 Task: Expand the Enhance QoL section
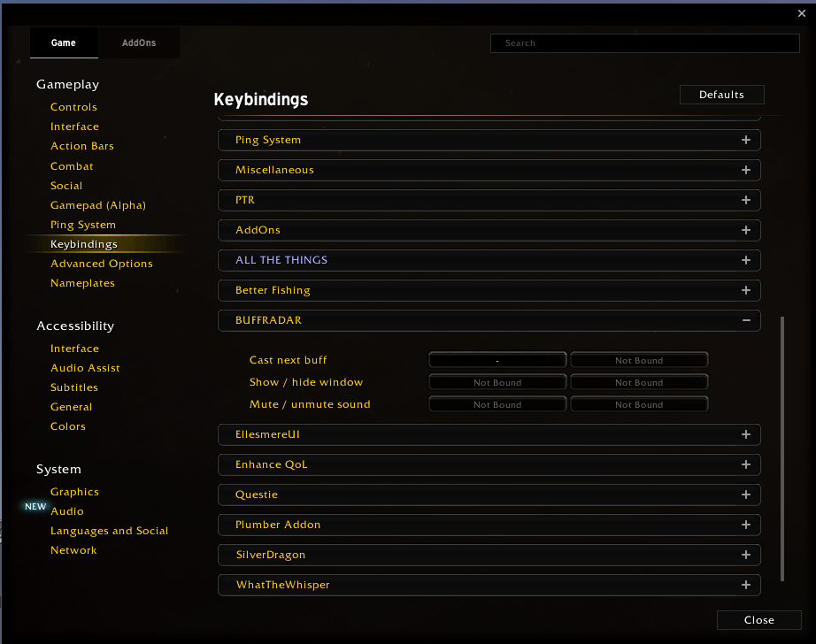click(489, 464)
